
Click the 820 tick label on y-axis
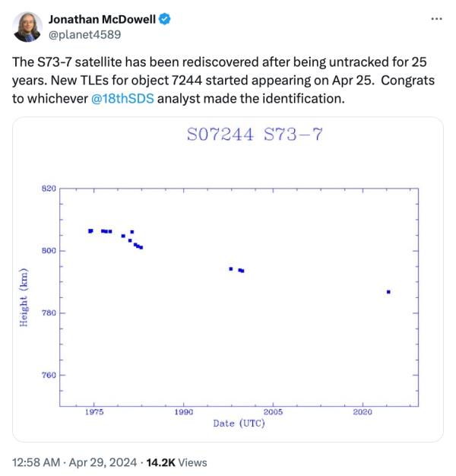coord(47,188)
